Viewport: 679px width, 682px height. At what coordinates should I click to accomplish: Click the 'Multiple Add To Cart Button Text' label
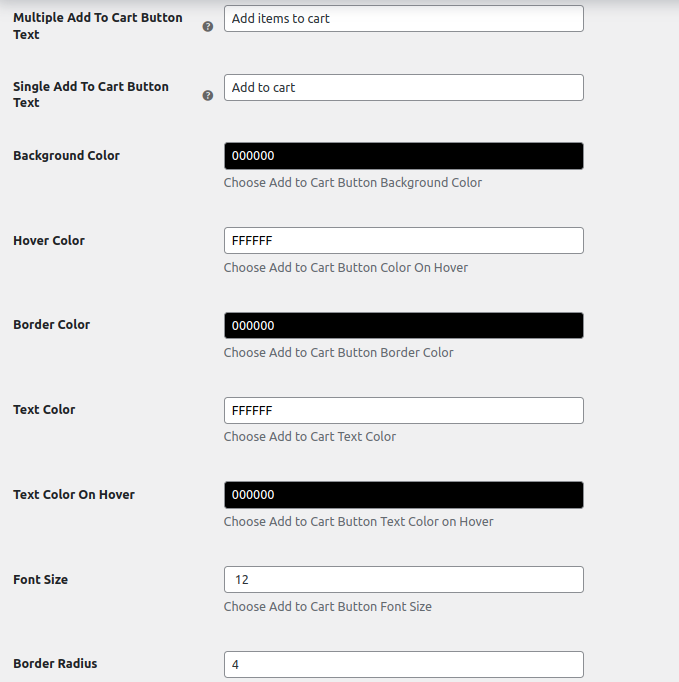coord(97,26)
